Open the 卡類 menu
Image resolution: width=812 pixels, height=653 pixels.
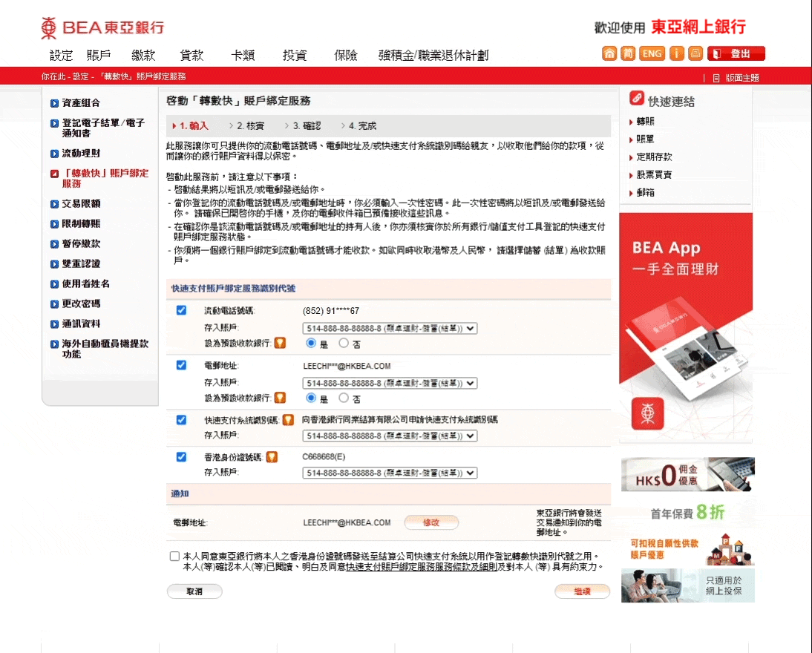243,56
